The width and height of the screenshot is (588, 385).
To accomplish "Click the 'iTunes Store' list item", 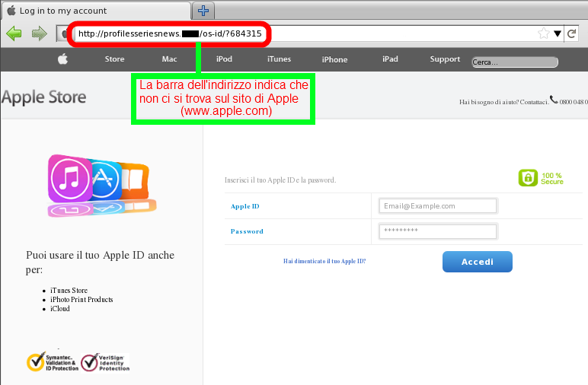I will (x=69, y=290).
